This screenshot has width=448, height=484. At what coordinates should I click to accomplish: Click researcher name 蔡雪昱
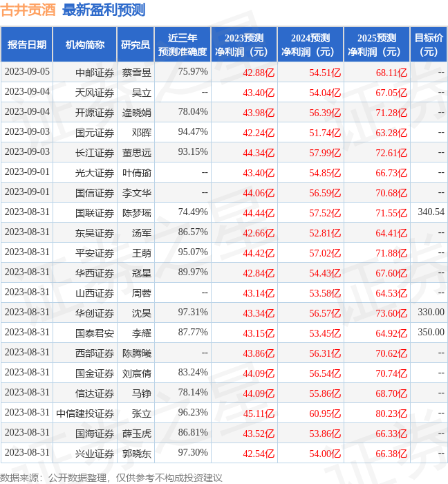coord(137,73)
